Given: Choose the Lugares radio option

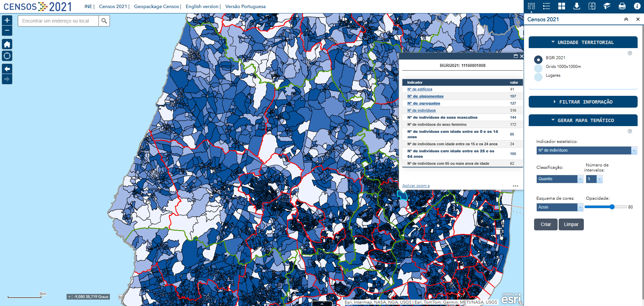Looking at the screenshot, I should pos(538,77).
